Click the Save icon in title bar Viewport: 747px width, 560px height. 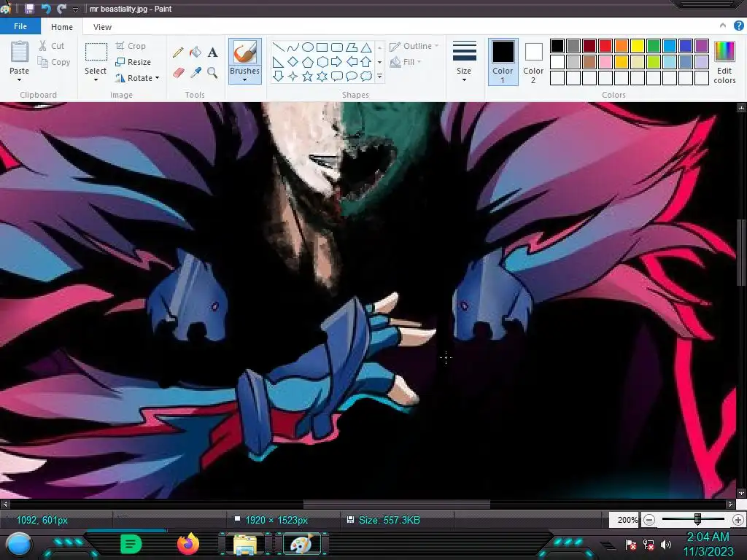[29, 9]
